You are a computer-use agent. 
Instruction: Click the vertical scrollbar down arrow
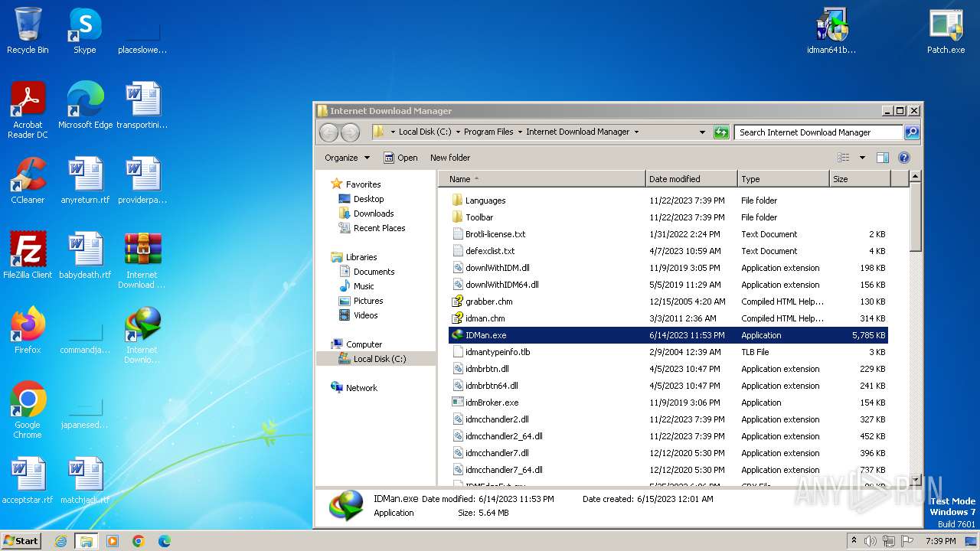tap(915, 480)
